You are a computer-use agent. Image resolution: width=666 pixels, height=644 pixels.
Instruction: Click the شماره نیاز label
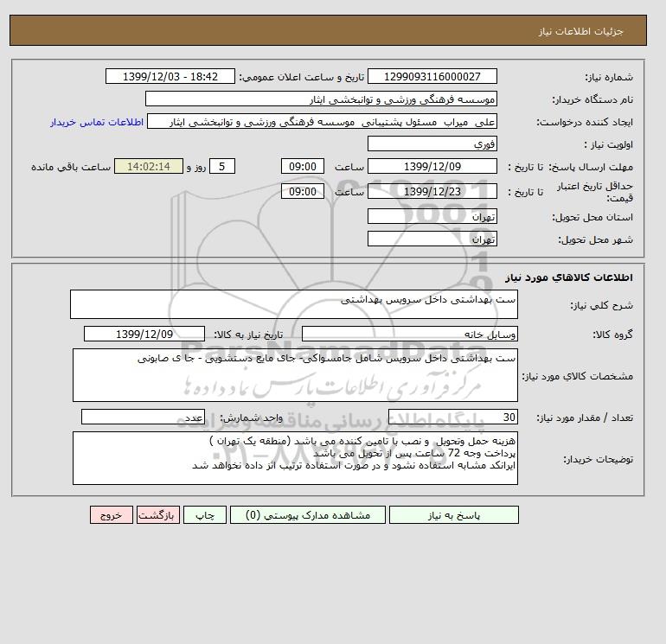pyautogui.click(x=609, y=77)
